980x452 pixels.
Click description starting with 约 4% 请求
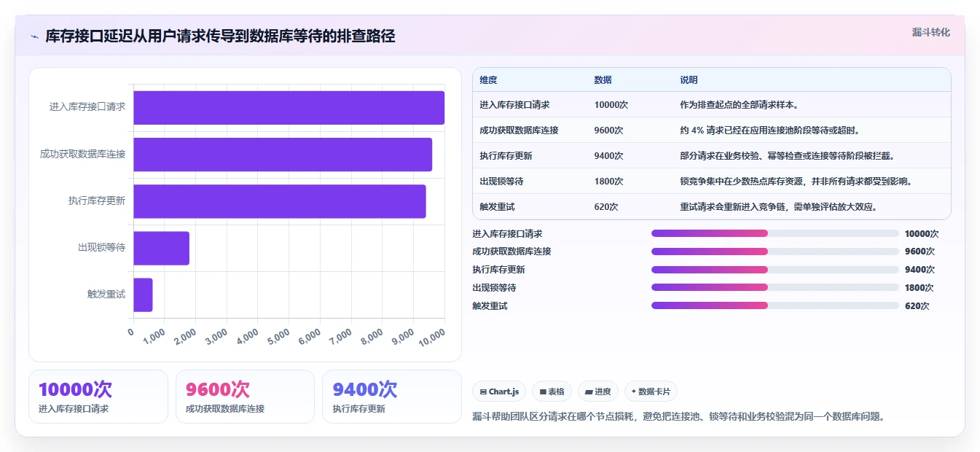pos(769,130)
